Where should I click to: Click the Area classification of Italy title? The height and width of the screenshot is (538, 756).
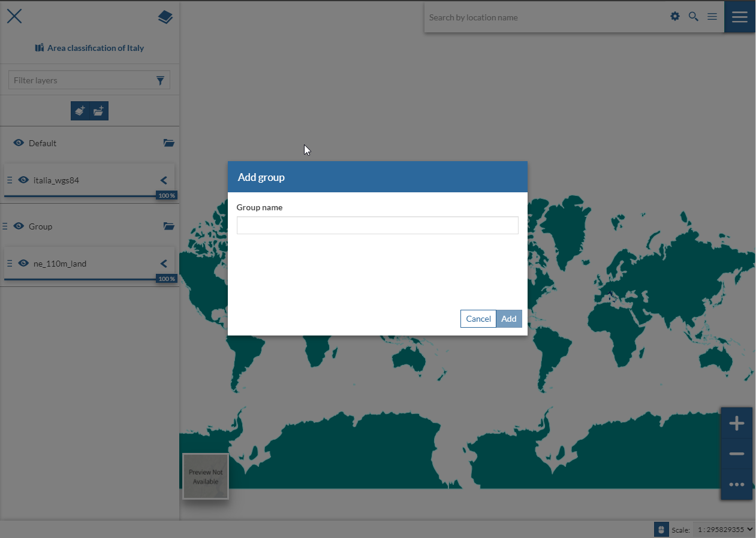89,48
